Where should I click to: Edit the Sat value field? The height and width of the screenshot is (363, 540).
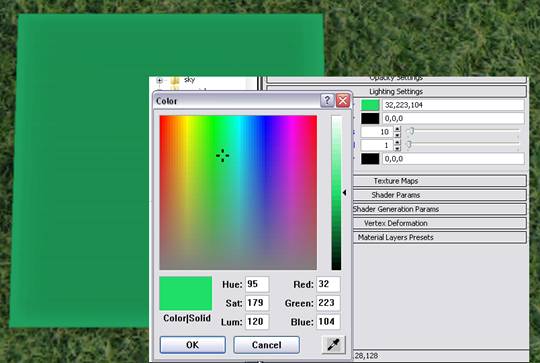pos(257,303)
